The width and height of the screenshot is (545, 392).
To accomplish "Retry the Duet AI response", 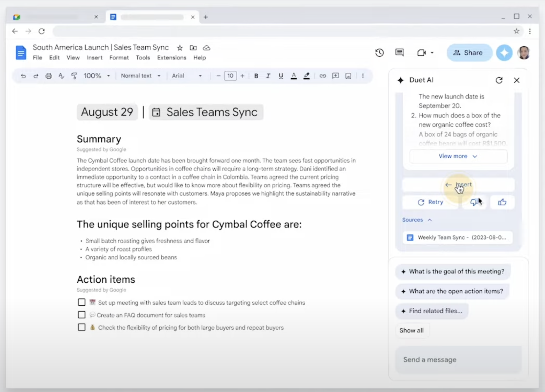I will (x=431, y=202).
